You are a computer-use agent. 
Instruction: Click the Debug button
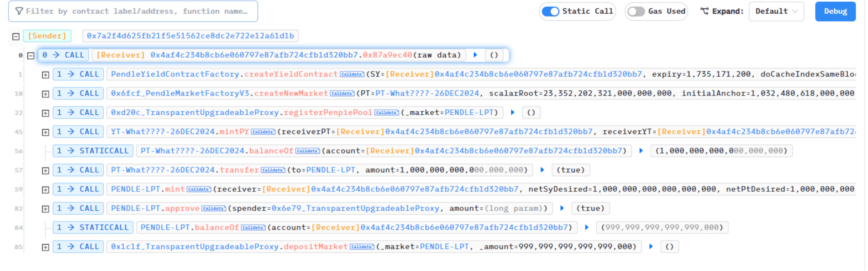pyautogui.click(x=835, y=11)
